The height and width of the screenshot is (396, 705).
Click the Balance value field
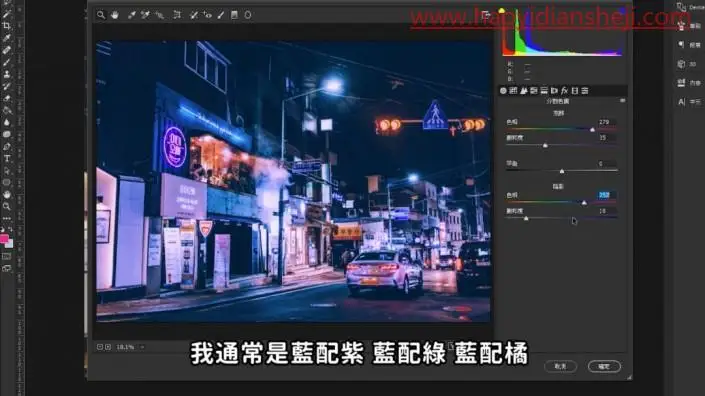pyautogui.click(x=606, y=164)
